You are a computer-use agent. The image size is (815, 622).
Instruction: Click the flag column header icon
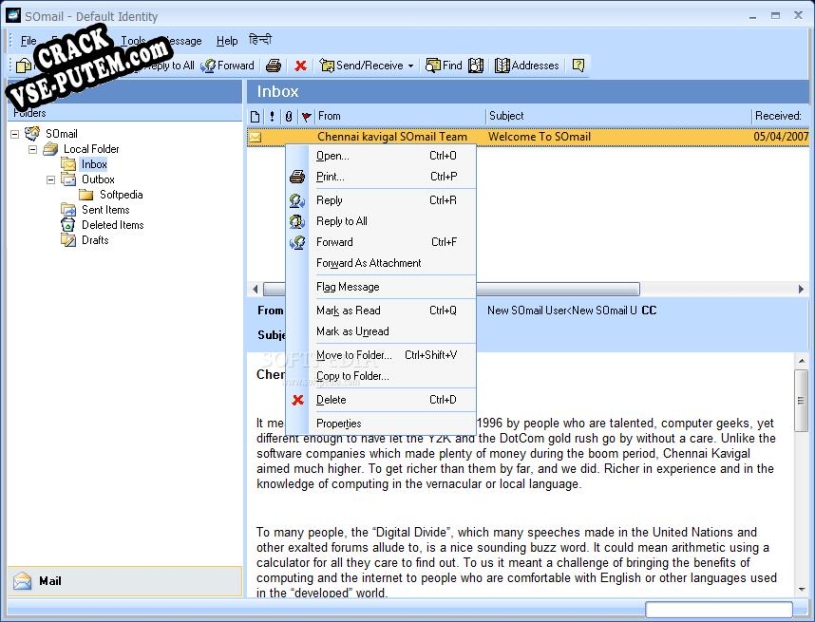click(x=306, y=117)
